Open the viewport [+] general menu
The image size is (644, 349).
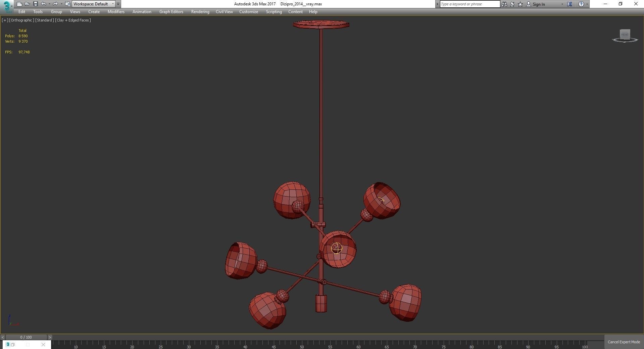tap(5, 20)
